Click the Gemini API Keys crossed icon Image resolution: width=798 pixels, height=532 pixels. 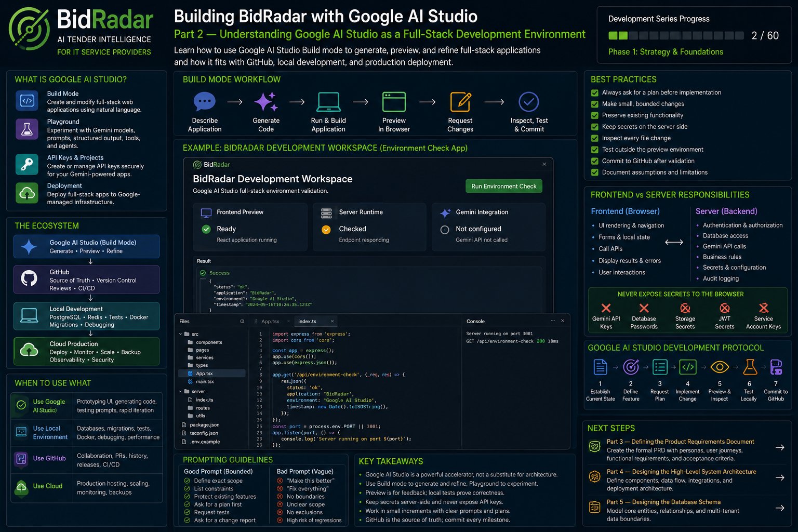pos(606,308)
